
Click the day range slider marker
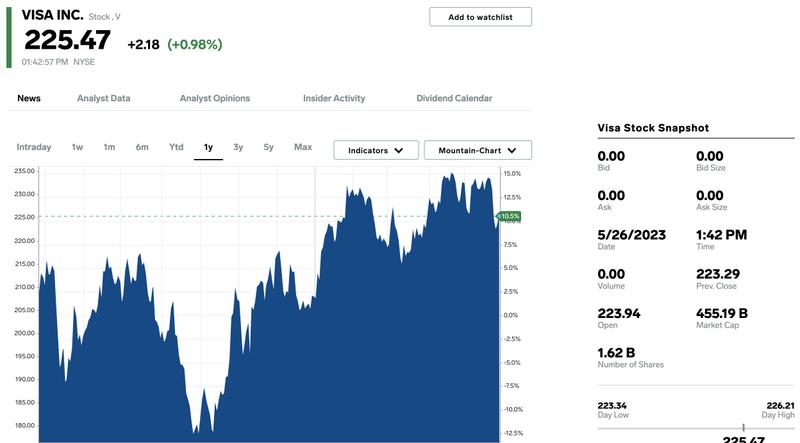pos(743,427)
